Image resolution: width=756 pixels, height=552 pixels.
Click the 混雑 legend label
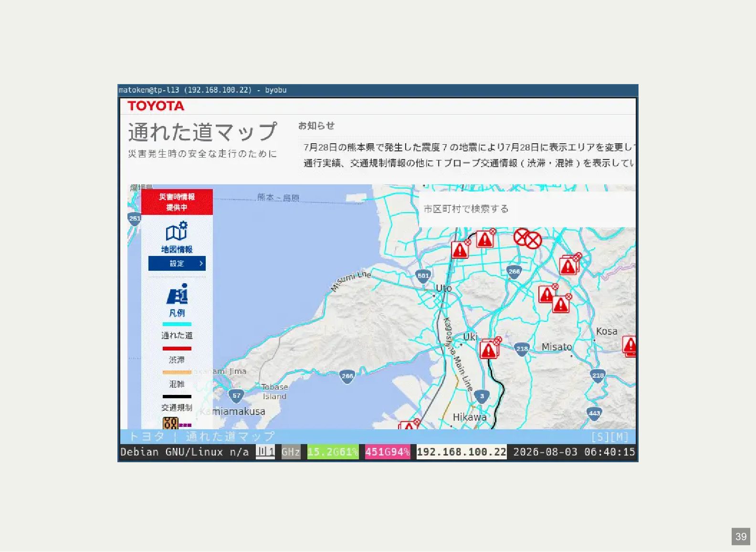pyautogui.click(x=177, y=384)
